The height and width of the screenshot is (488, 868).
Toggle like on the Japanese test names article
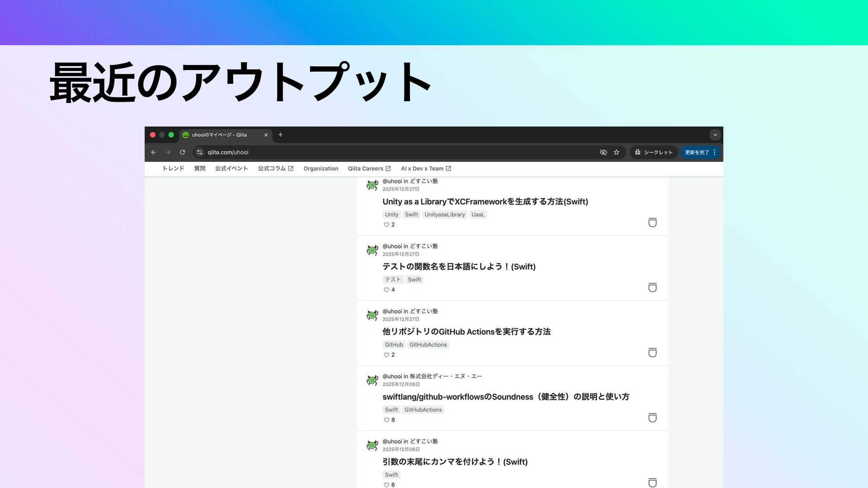point(387,290)
